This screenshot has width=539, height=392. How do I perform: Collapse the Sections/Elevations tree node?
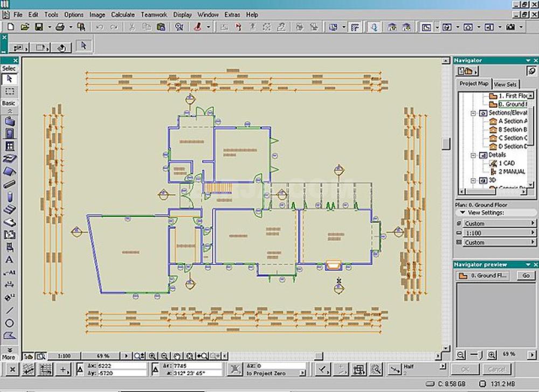(473, 113)
